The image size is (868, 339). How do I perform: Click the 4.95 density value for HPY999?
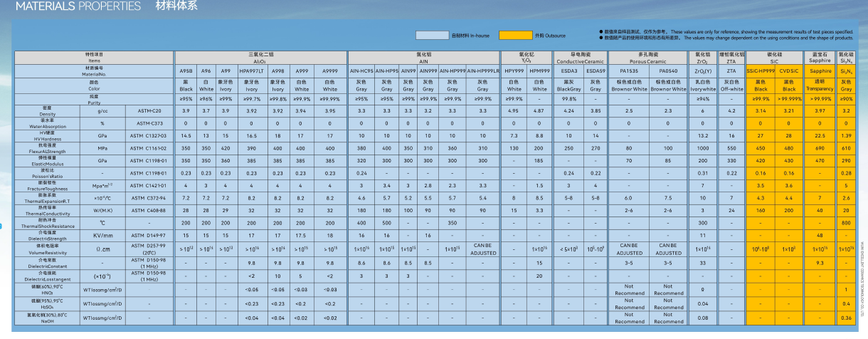tap(514, 112)
